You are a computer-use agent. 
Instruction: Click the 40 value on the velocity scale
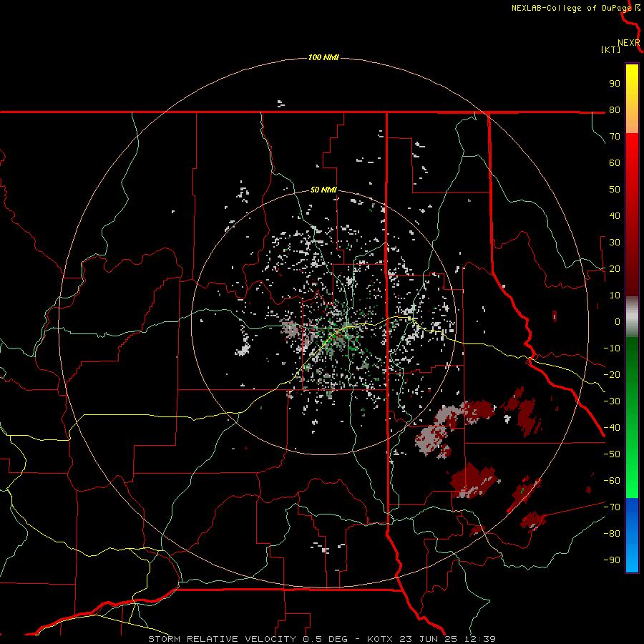click(615, 215)
